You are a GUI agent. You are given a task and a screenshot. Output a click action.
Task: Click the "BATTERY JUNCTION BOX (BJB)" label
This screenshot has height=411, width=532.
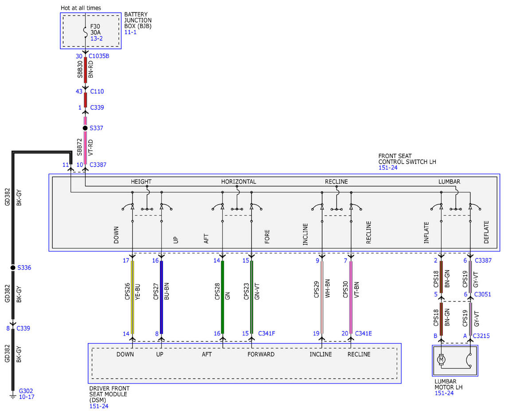click(x=138, y=20)
